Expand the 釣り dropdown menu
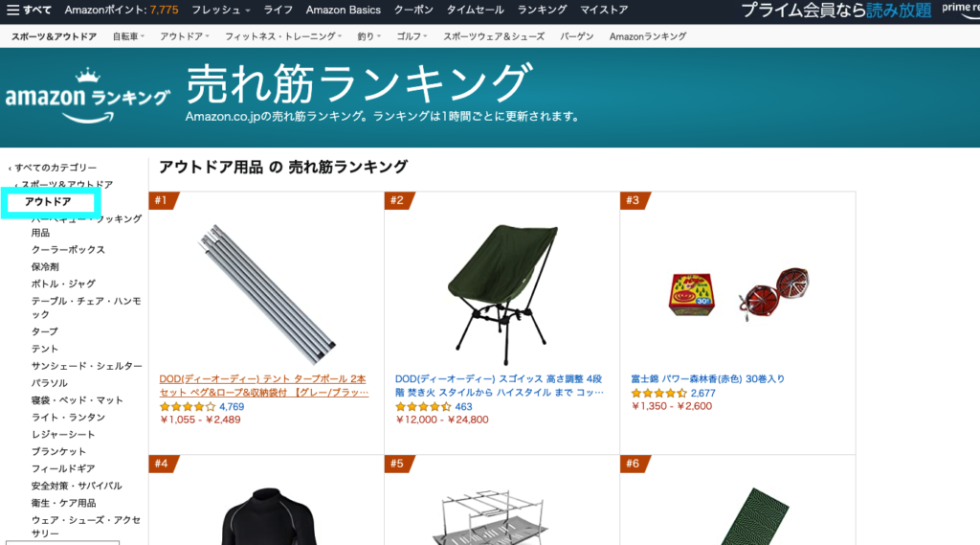980x545 pixels. [x=368, y=36]
